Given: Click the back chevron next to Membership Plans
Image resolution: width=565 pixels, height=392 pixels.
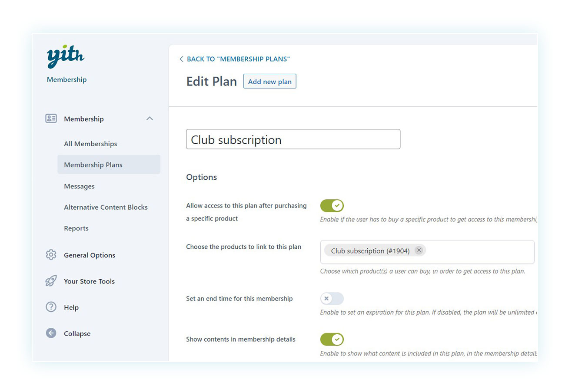Looking at the screenshot, I should [181, 59].
